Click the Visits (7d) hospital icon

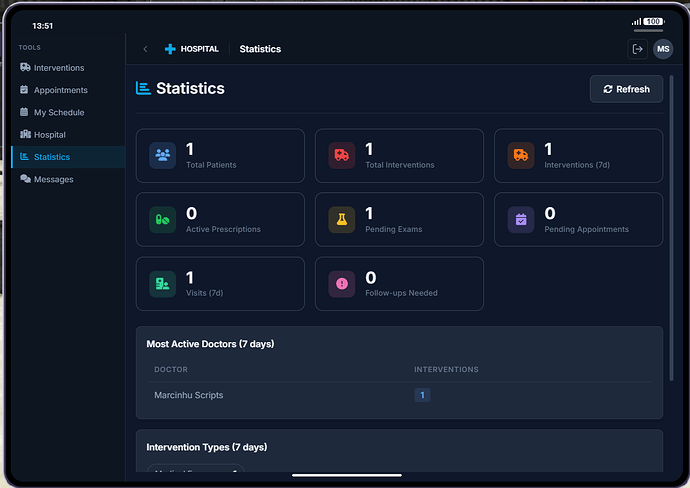(x=162, y=284)
